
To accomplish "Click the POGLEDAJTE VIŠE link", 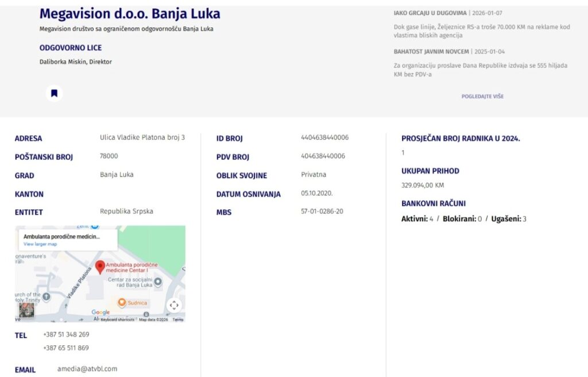I will [482, 97].
